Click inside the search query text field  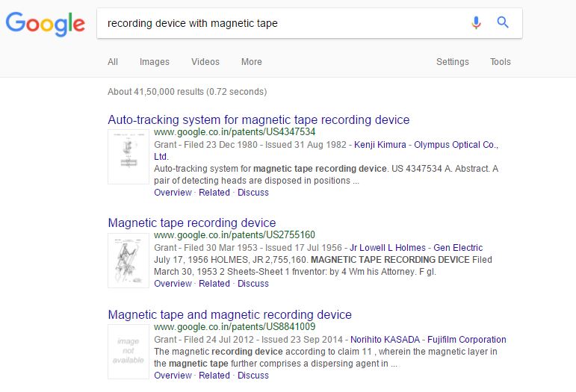tap(284, 23)
